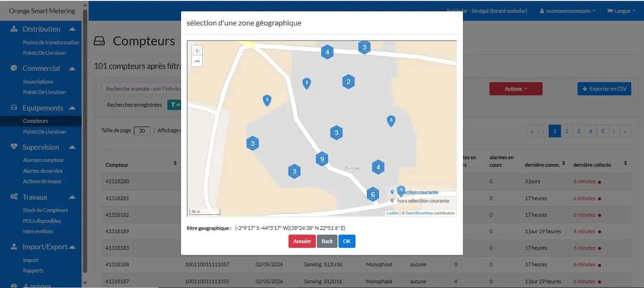Viewport: 644px width, 288px height.
Task: Confirm zone selection with OK
Action: [347, 241]
